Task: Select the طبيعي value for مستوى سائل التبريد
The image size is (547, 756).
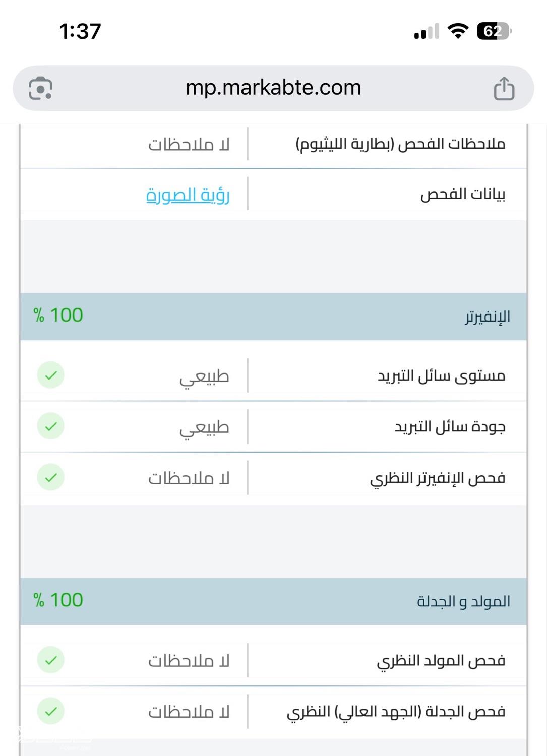Action: click(204, 377)
